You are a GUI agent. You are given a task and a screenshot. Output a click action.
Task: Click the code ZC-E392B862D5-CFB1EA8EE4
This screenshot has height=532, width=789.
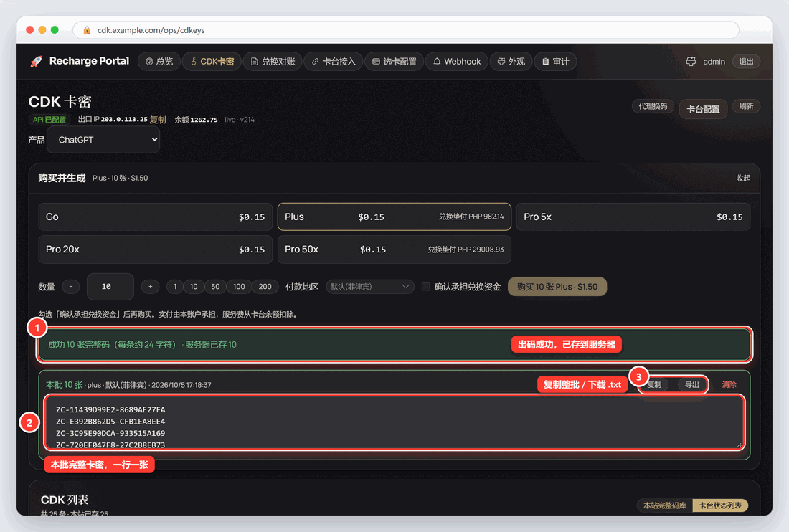click(x=110, y=422)
